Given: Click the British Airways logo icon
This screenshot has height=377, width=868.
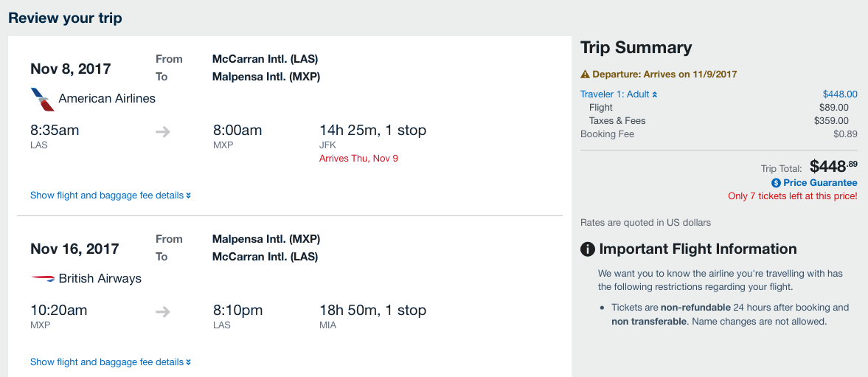Looking at the screenshot, I should pos(43,278).
